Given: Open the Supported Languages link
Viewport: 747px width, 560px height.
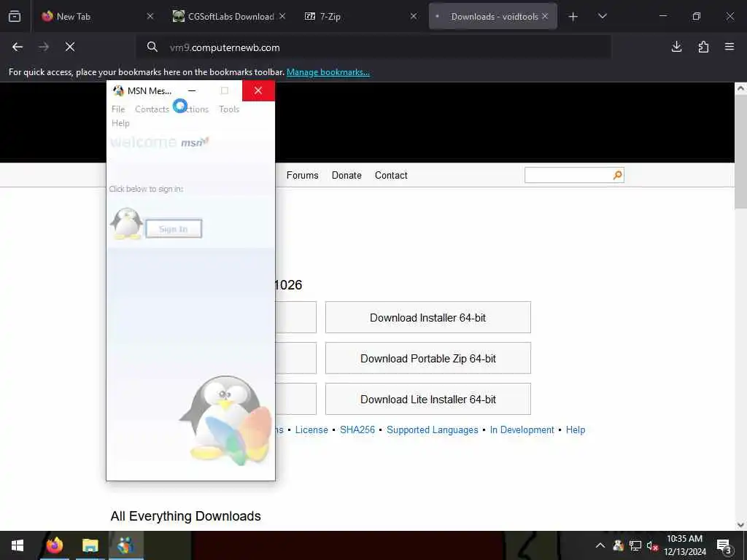Looking at the screenshot, I should (x=432, y=429).
